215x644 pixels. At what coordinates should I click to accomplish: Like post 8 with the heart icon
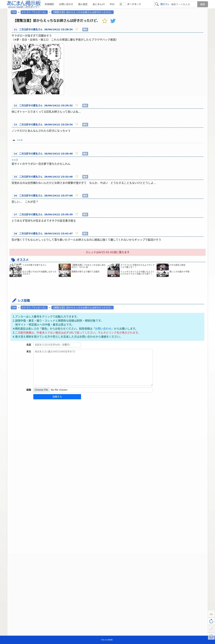coord(77,233)
